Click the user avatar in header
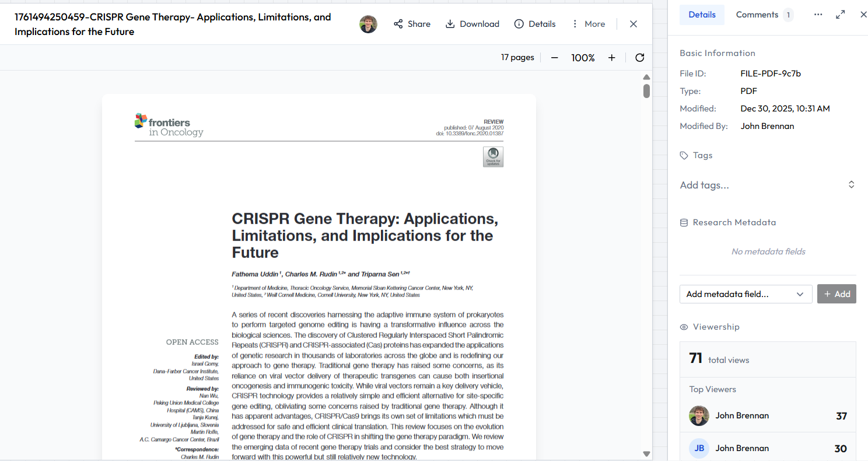Viewport: 868px width, 461px height. click(x=368, y=24)
